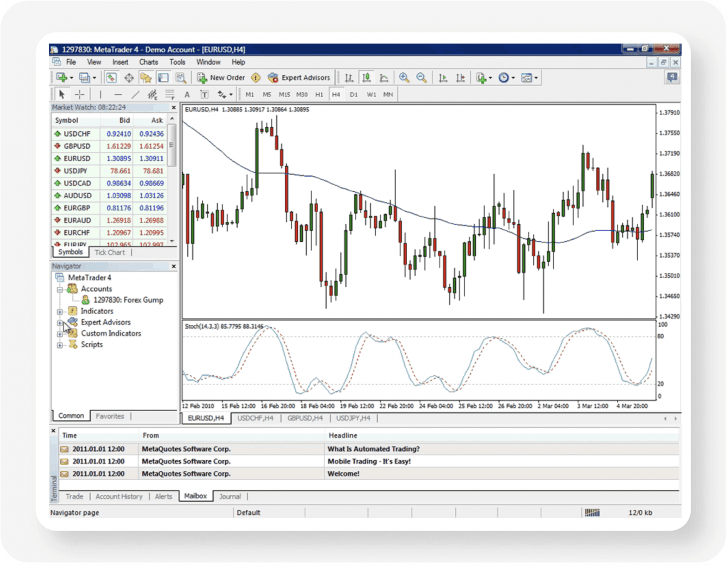Viewport: 728px width, 568px height.
Task: Close the Navigator panel
Action: [x=174, y=267]
